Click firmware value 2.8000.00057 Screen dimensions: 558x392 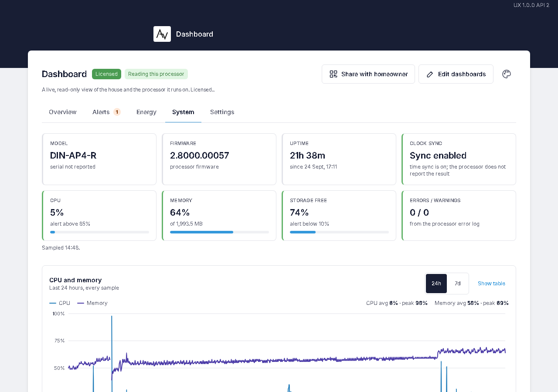[x=200, y=155]
